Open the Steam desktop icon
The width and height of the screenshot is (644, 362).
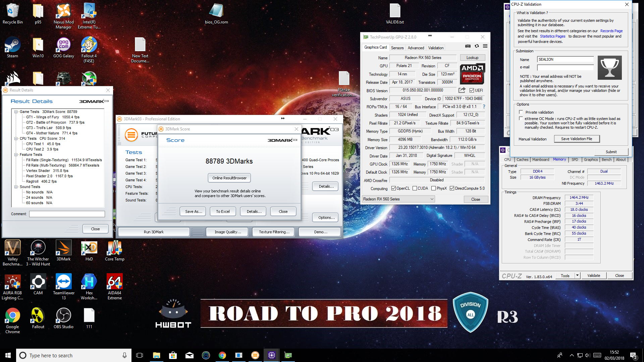12,47
